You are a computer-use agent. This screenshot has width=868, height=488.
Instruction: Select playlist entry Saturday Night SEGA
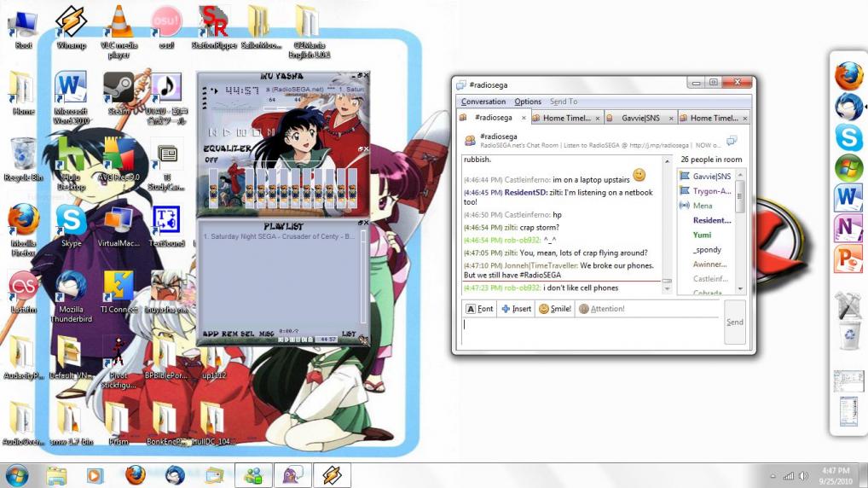point(280,236)
